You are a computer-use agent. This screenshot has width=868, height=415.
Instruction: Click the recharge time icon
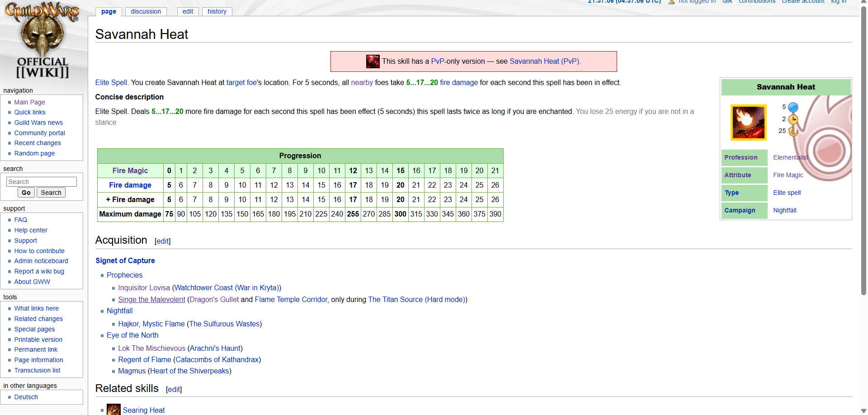click(793, 131)
